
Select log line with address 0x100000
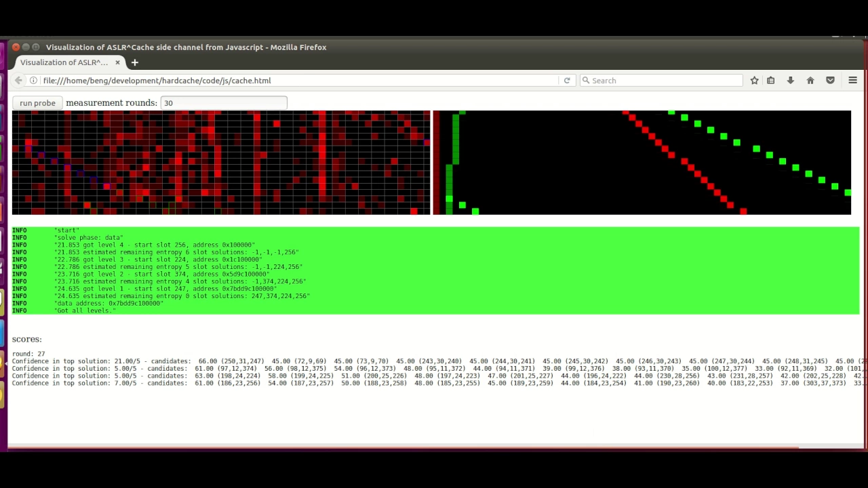pyautogui.click(x=435, y=245)
